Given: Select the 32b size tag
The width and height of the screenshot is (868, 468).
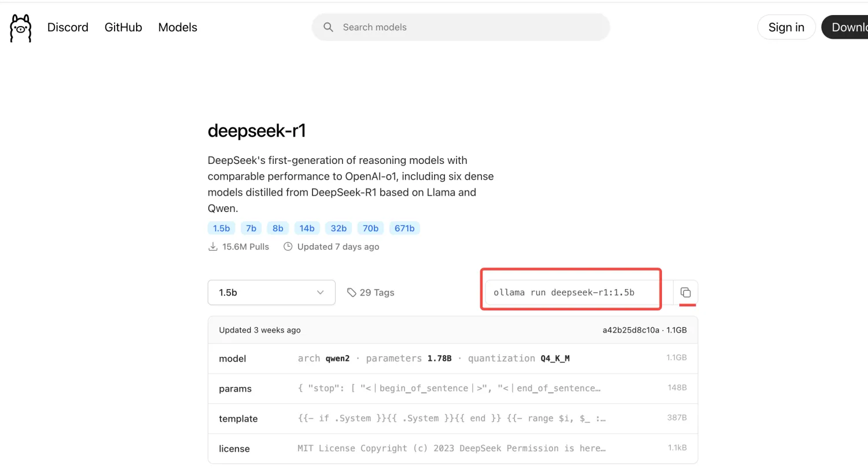Looking at the screenshot, I should tap(339, 228).
